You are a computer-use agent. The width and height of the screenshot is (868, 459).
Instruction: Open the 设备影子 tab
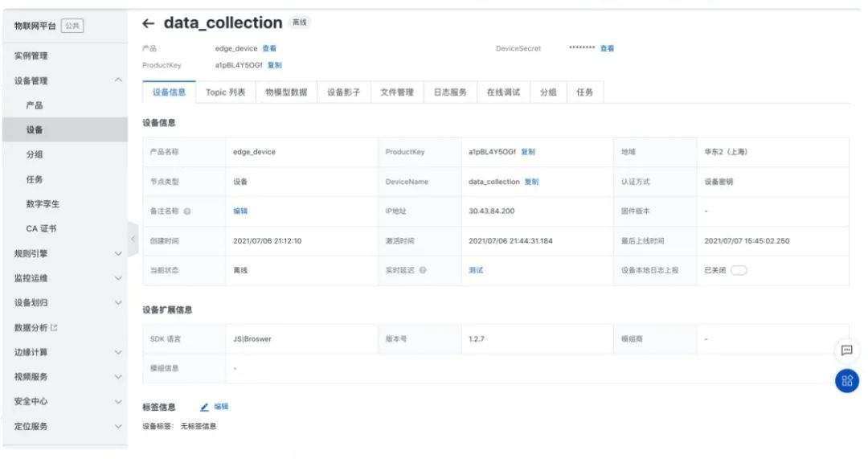(x=343, y=92)
